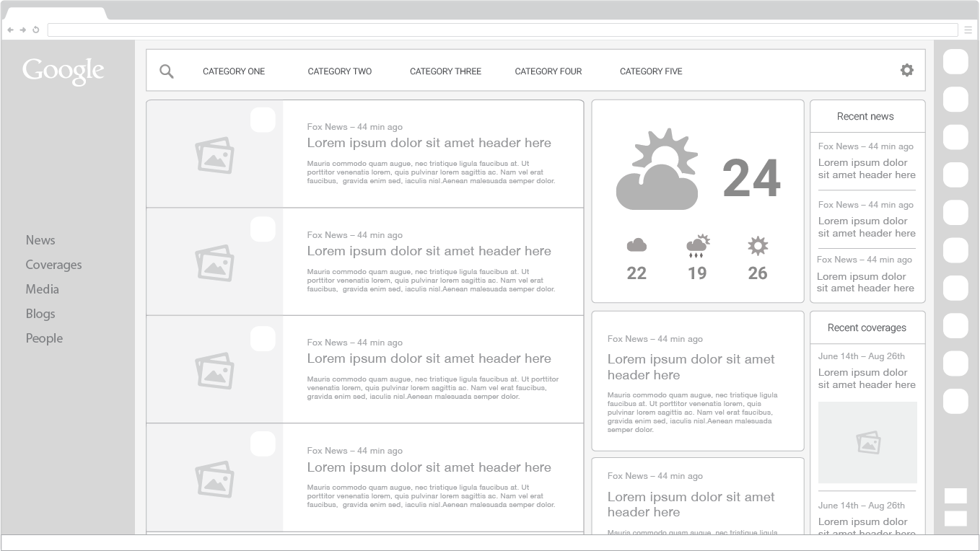Click the cloud icon above 22
Viewport: 980px width, 551px height.
coord(636,245)
